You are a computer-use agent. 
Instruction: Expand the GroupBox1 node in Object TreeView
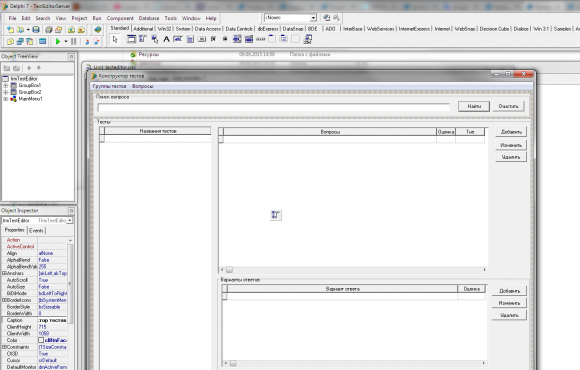click(6, 85)
